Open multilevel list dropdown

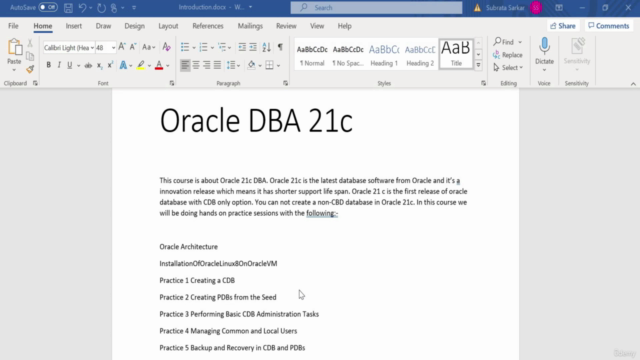pyautogui.click(x=229, y=48)
